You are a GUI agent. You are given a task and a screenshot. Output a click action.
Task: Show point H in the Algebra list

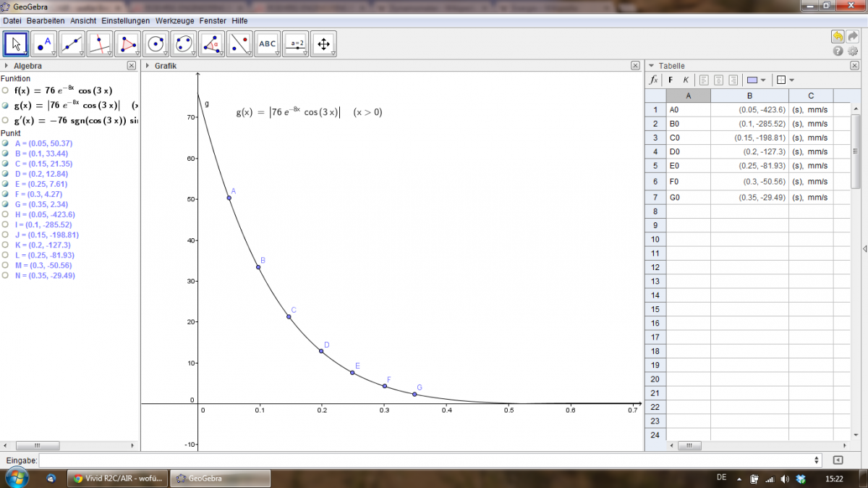(5, 214)
